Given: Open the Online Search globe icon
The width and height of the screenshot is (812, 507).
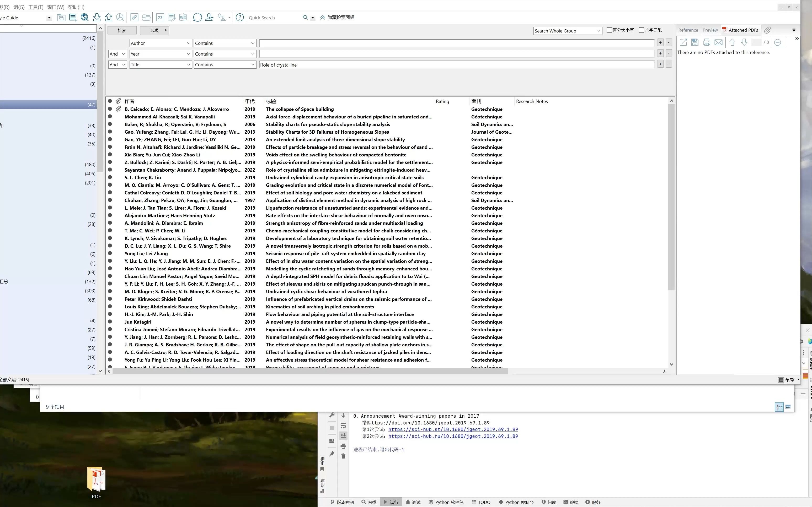Looking at the screenshot, I should tap(84, 18).
